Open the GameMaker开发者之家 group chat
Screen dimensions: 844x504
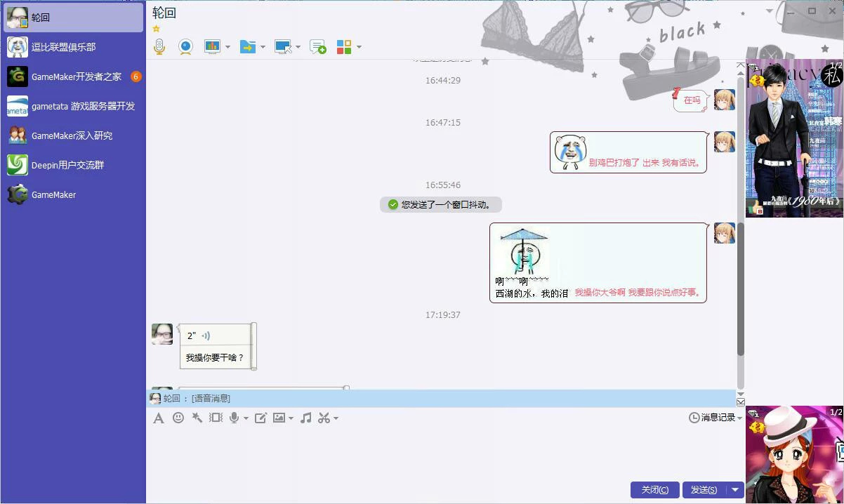pyautogui.click(x=73, y=77)
